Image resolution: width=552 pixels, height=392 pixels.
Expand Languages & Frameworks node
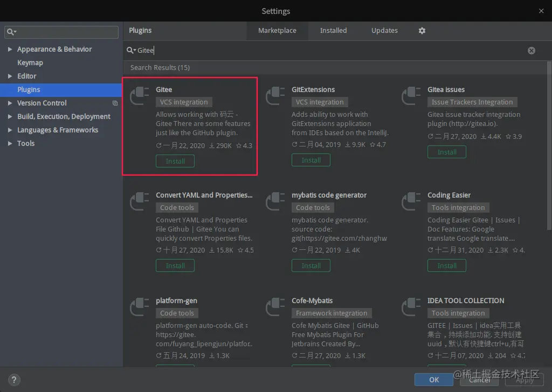coord(10,130)
